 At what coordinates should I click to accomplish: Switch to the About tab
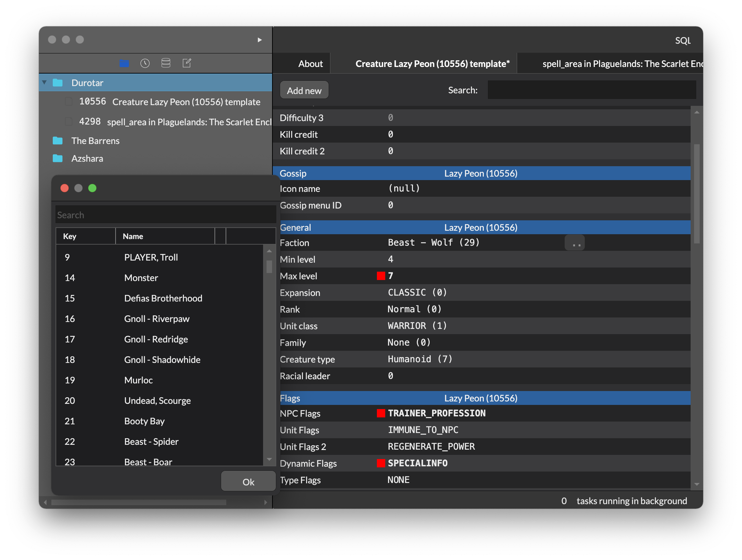(x=310, y=64)
